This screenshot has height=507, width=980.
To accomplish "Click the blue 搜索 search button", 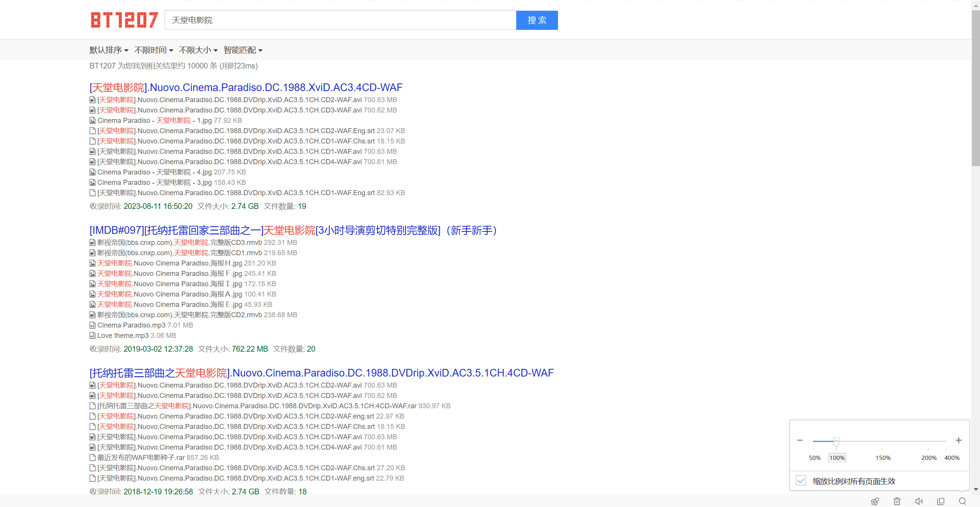I will click(x=537, y=20).
